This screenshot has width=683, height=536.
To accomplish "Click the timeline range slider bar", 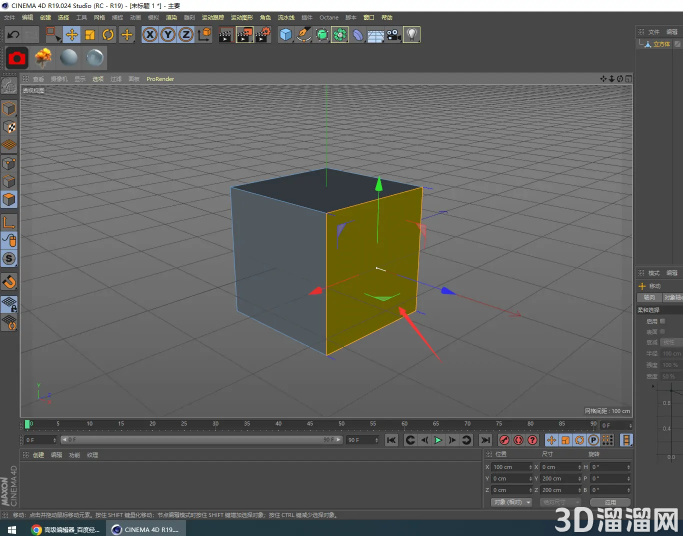I will coord(202,440).
